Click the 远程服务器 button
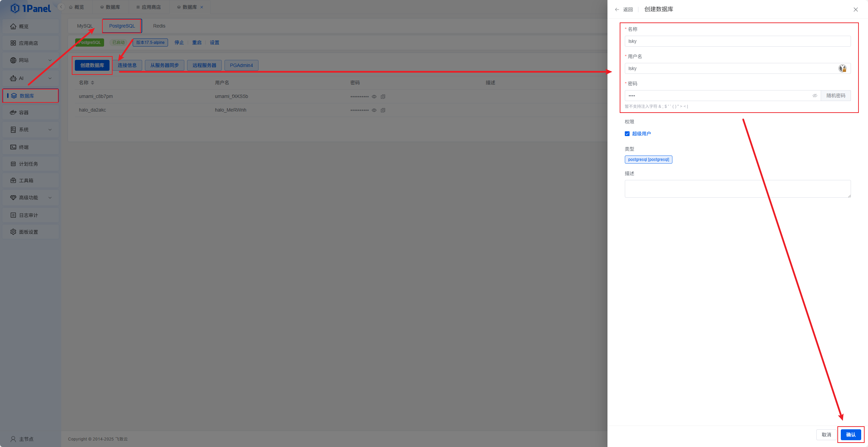This screenshot has width=868, height=447. click(204, 65)
